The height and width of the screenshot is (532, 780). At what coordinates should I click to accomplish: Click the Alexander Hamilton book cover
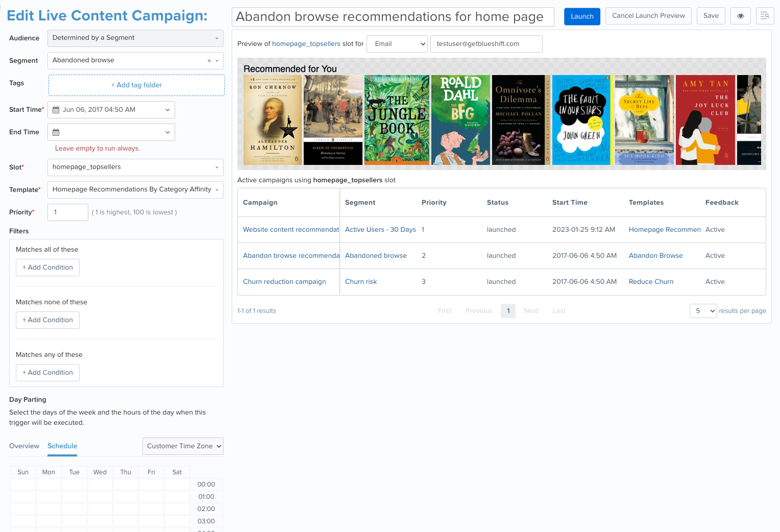click(x=273, y=120)
